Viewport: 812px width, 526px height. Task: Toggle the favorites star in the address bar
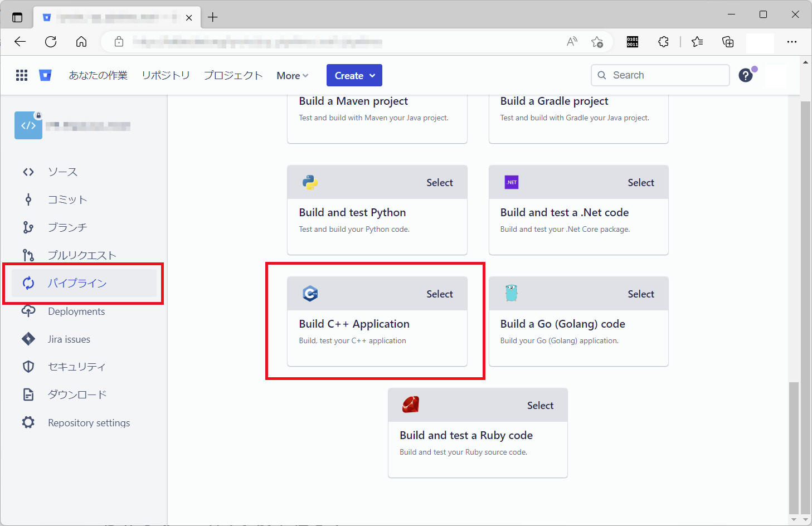(x=597, y=42)
